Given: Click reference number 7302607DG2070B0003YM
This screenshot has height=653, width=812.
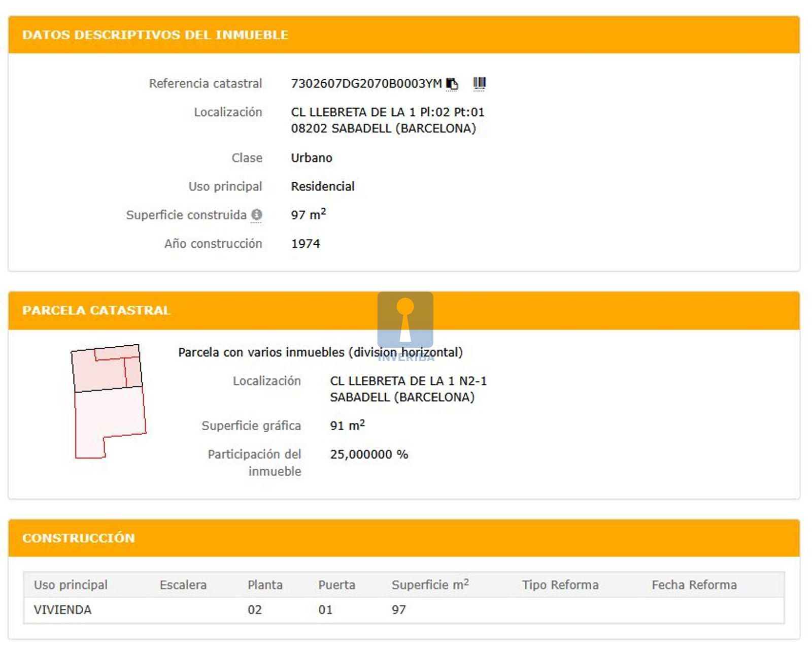Looking at the screenshot, I should 366,84.
